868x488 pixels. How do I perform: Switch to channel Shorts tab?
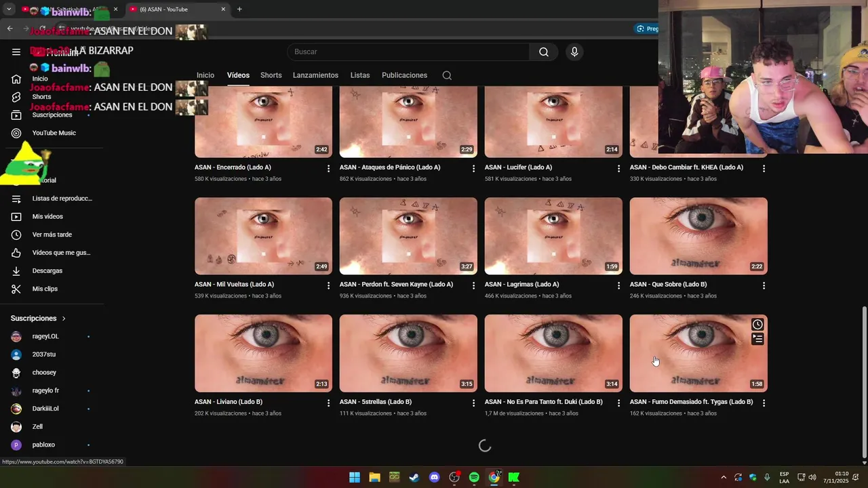coord(271,75)
